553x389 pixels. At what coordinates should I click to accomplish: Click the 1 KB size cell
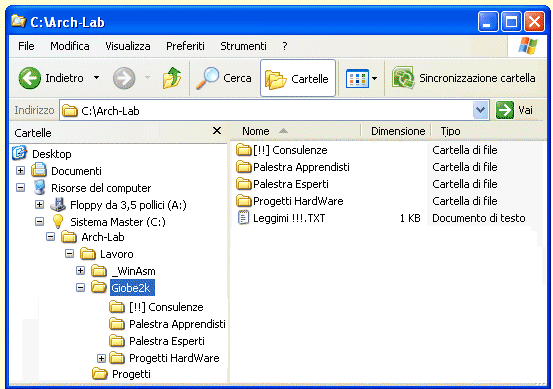click(410, 218)
